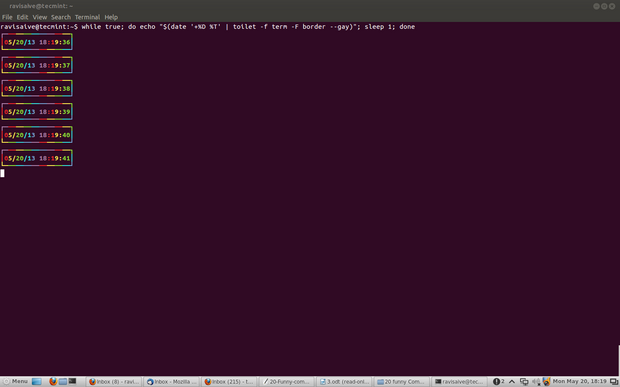The image size is (620, 387).
Task: Click the colorful shield tray icon
Action: (x=546, y=381)
